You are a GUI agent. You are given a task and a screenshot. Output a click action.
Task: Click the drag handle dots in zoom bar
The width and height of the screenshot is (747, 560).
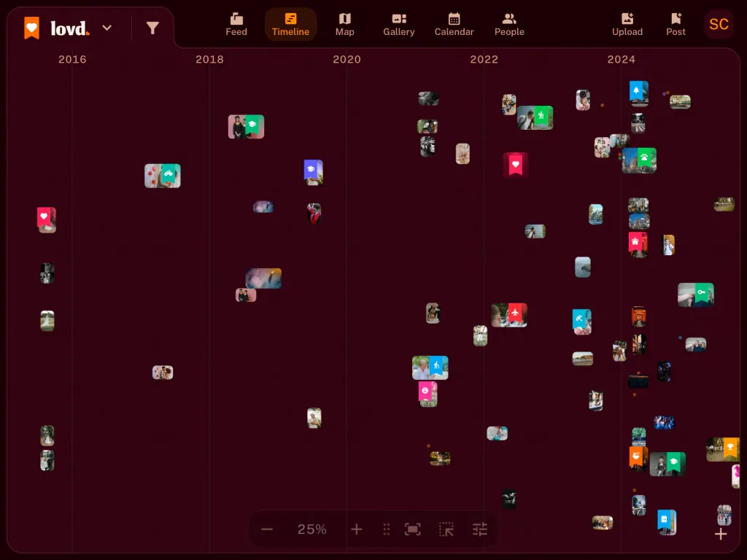387,529
